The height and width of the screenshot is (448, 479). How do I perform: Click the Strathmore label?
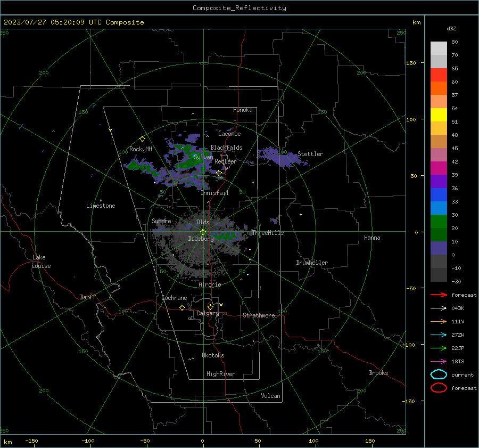click(x=259, y=315)
